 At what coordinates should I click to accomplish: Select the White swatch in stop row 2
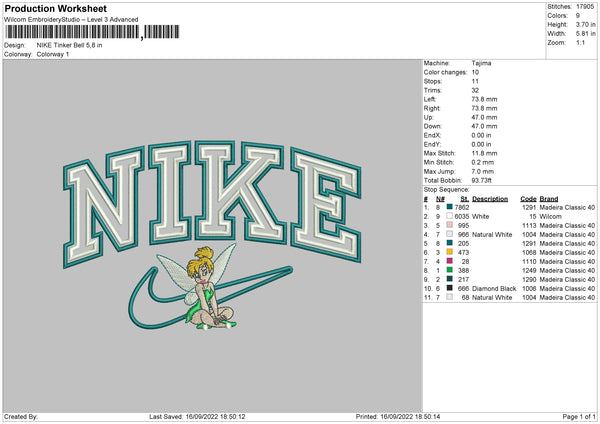449,216
